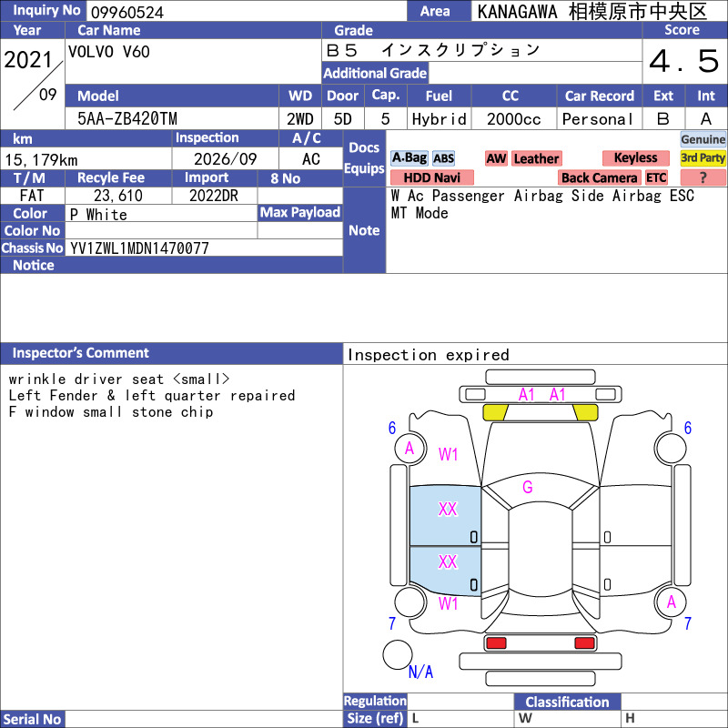Screen dimensions: 728x728
Task: Click the ETC equipment badge
Action: tap(656, 177)
